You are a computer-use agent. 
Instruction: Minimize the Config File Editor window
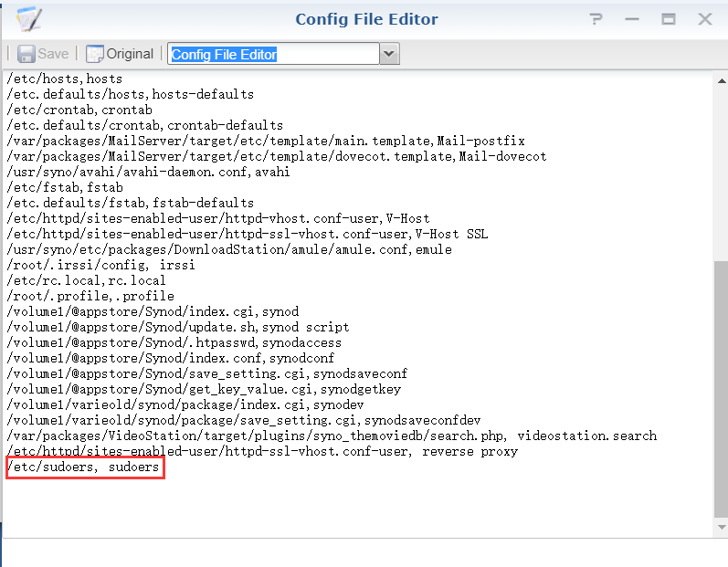click(632, 19)
